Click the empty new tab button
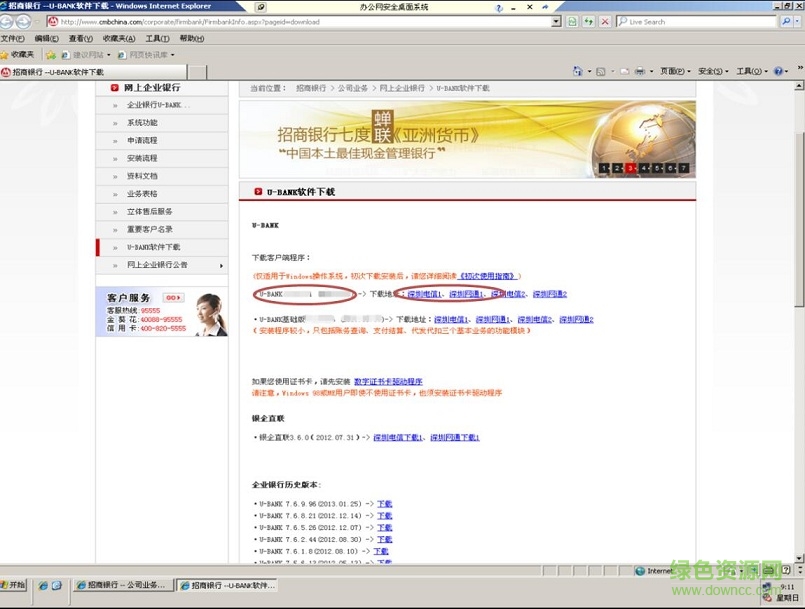Viewport: 805px width, 609px height. pyautogui.click(x=198, y=72)
